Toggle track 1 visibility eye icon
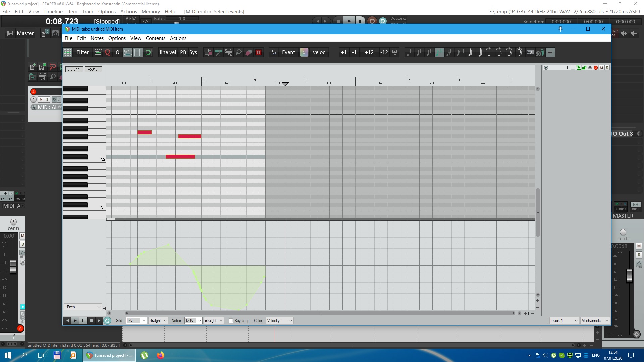 click(590, 68)
